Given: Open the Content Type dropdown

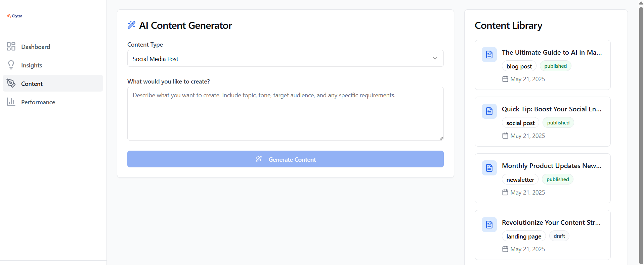Looking at the screenshot, I should (x=285, y=58).
